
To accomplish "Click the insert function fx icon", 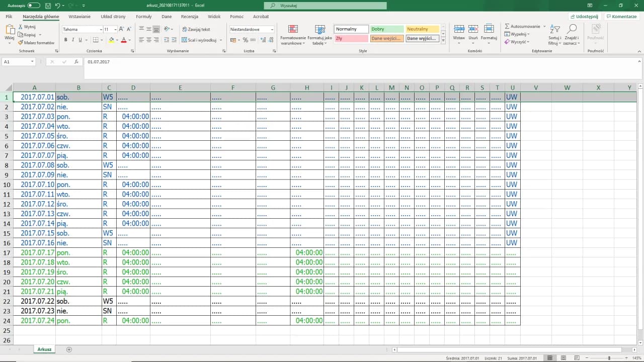I will (76, 62).
